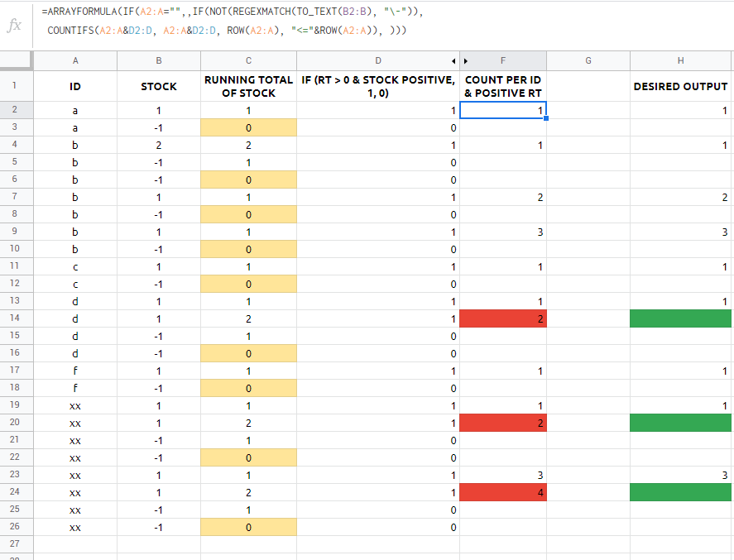The width and height of the screenshot is (734, 560).
Task: Click cell H23 with desired output 3
Action: (x=681, y=475)
